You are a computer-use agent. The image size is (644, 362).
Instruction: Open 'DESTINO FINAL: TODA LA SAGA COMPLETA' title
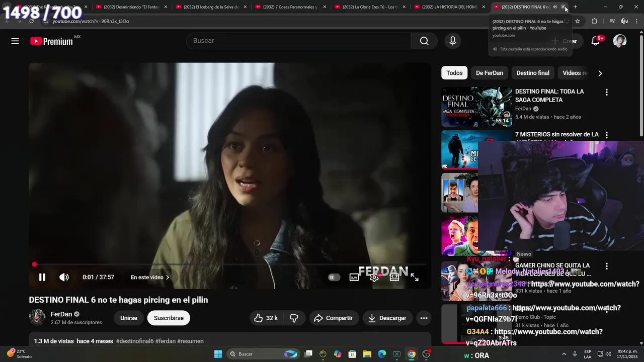549,96
